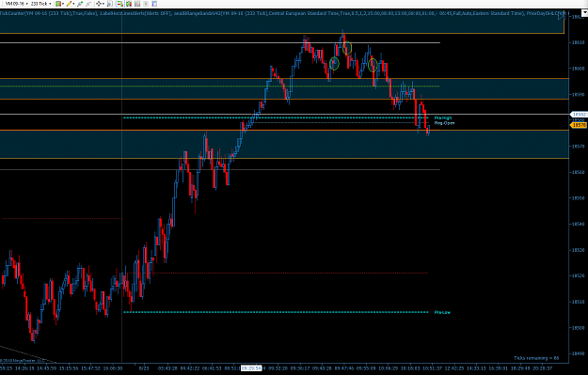Click the Pre-Low line label
Screen dimensions: 588x375
click(x=442, y=312)
